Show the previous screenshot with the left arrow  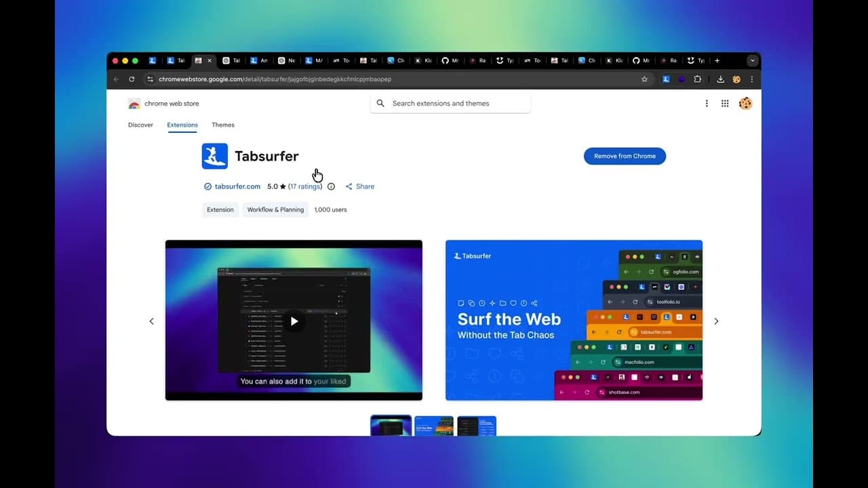click(x=151, y=321)
